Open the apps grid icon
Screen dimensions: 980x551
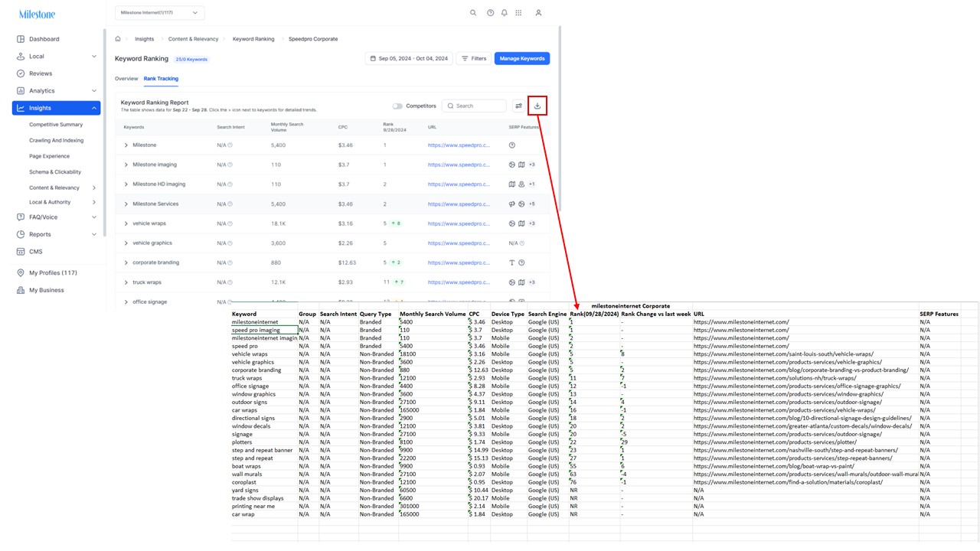[x=518, y=13]
